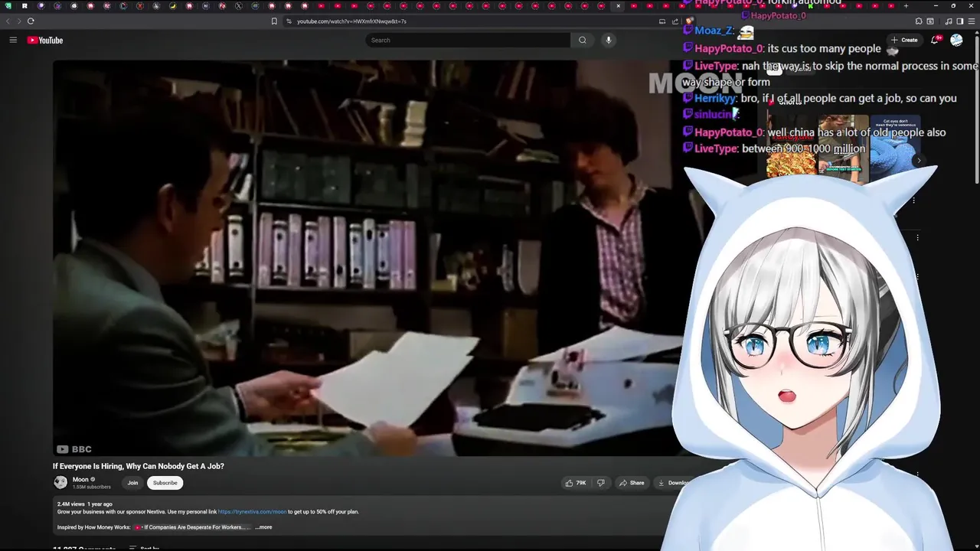Go back with the browser back arrow
The image size is (980, 551).
9,21
